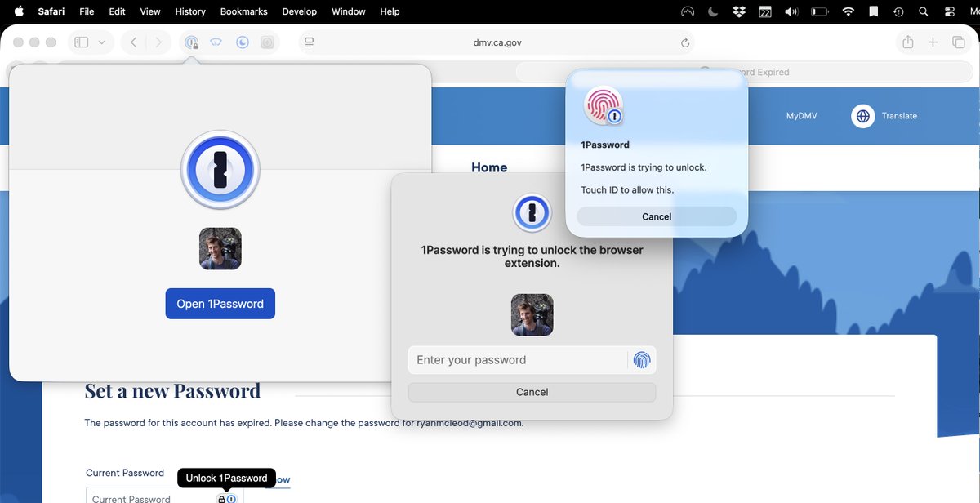This screenshot has width=980, height=503.
Task: Open the page menu icon in address bar
Action: coord(309,42)
